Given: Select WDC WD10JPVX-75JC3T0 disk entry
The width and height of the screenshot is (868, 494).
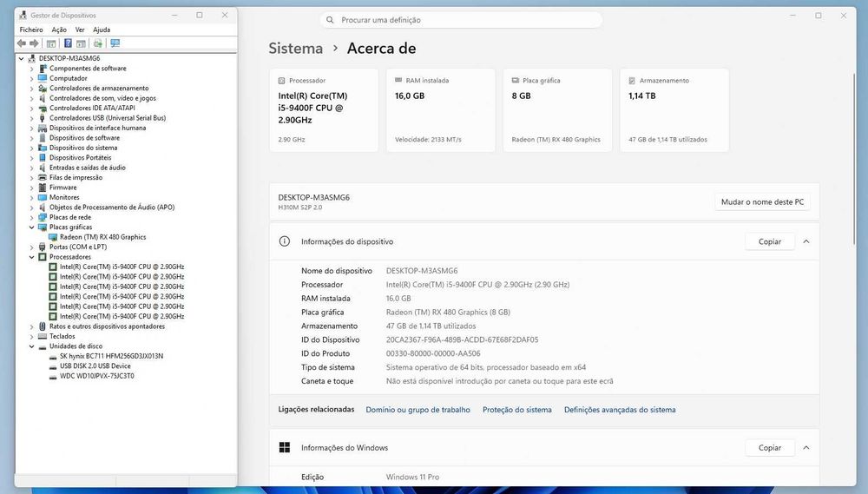Looking at the screenshot, I should pyautogui.click(x=97, y=376).
